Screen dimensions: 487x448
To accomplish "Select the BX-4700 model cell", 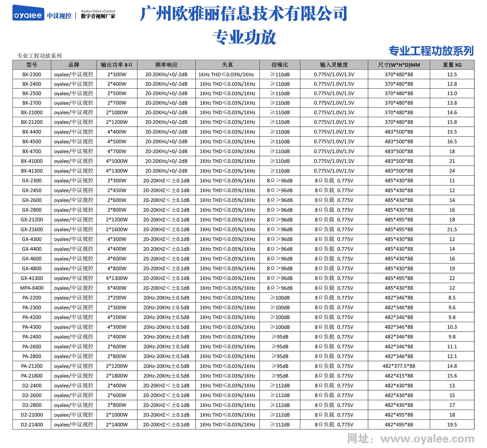I will pos(32,151).
